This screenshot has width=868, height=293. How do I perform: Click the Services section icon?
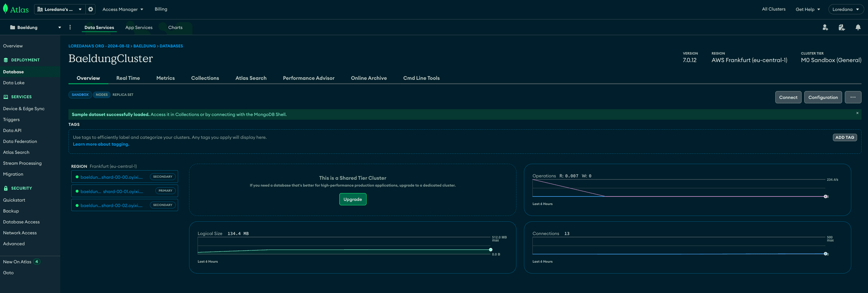(x=6, y=97)
